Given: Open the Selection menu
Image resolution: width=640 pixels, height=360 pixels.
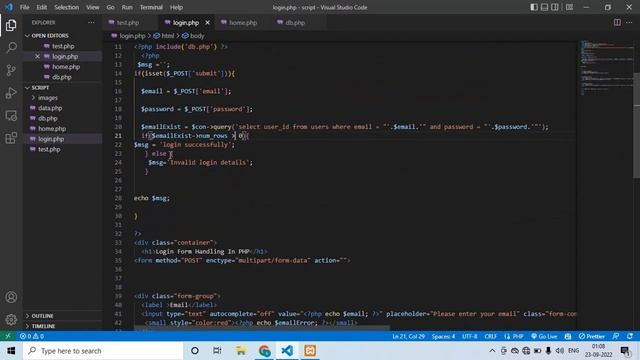Looking at the screenshot, I should coord(67,7).
